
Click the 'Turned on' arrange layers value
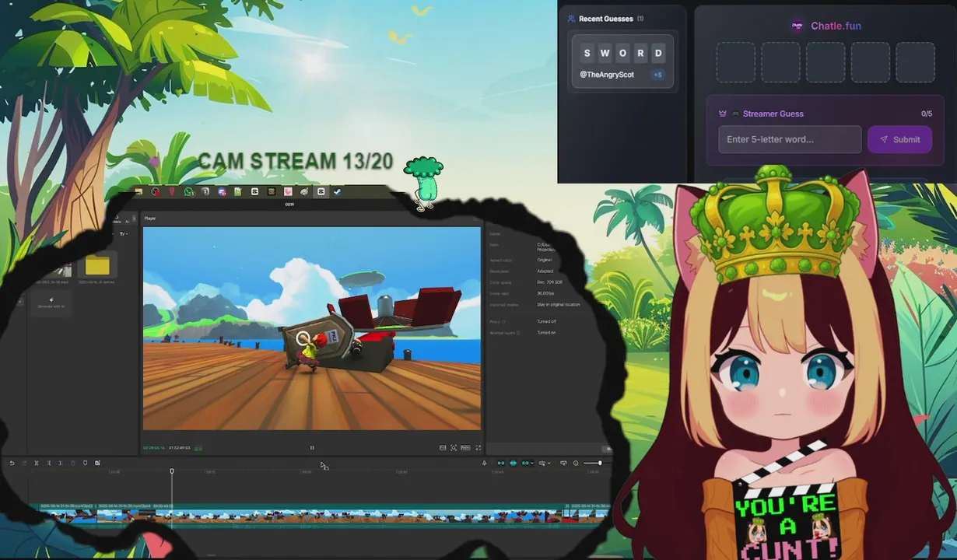click(x=546, y=333)
